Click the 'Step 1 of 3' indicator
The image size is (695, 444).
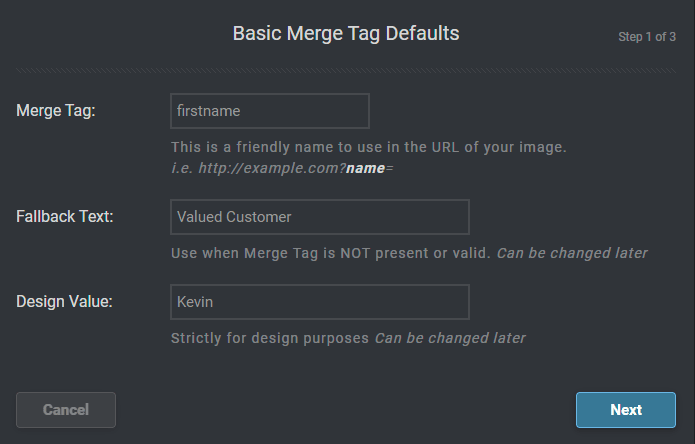647,37
